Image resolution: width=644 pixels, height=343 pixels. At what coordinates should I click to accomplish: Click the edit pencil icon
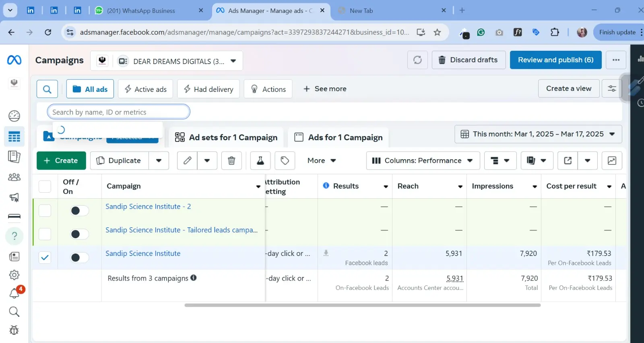188,160
